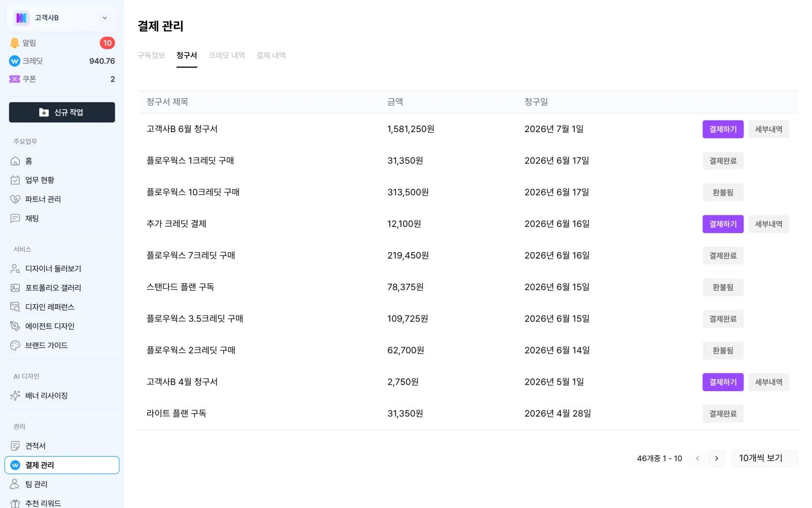Switch to the 크레딧 내역 tab
812x508 pixels.
[226, 55]
